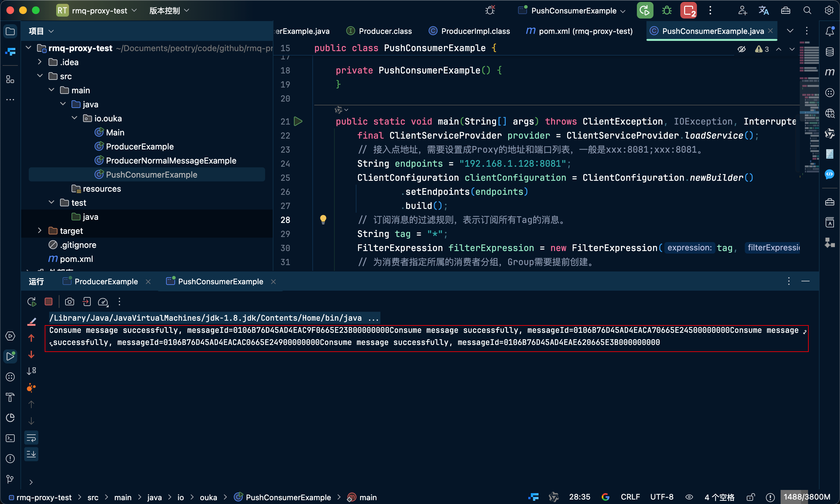
Task: Minimize the run panel with dash icon
Action: (x=806, y=281)
